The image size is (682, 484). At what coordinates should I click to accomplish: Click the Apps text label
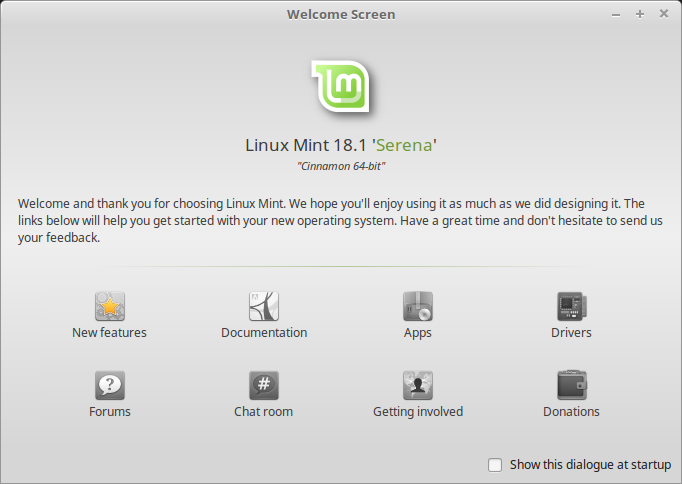pos(418,333)
